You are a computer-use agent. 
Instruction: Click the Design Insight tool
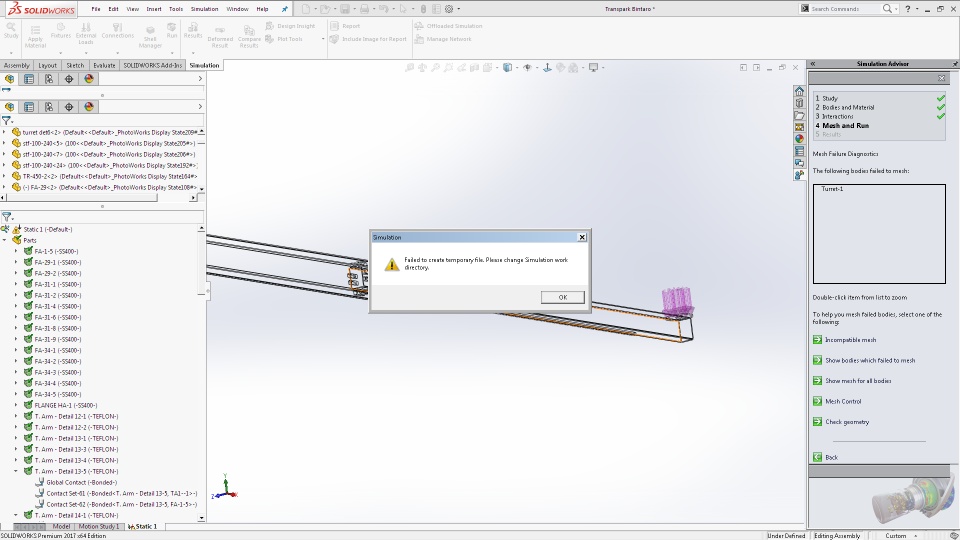pyautogui.click(x=290, y=26)
